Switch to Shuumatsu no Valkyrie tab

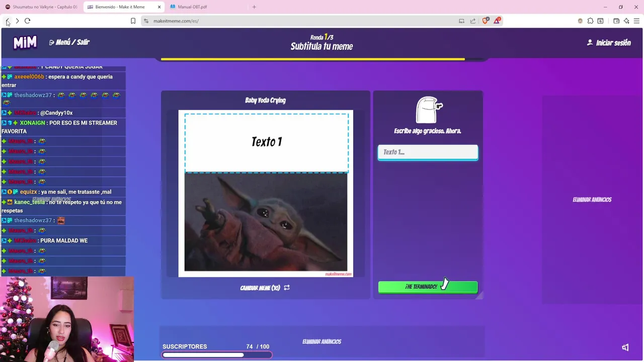[x=41, y=7]
